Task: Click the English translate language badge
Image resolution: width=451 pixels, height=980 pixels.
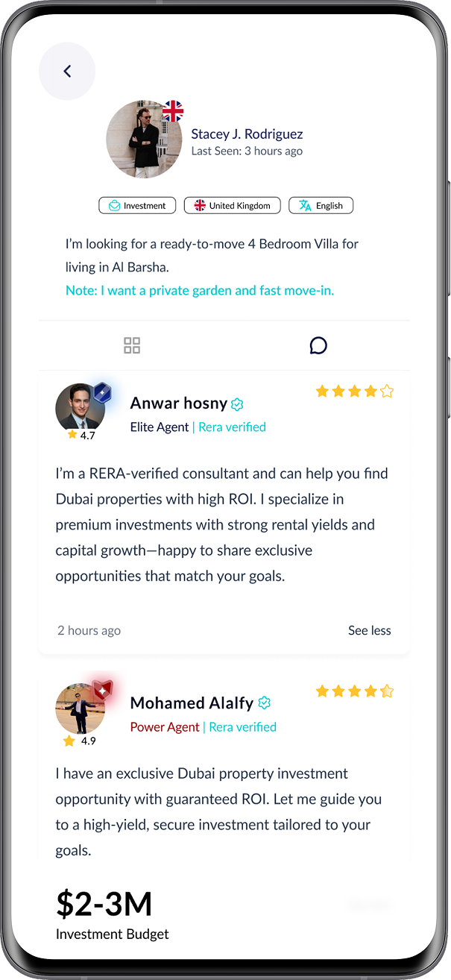Action: [x=321, y=205]
